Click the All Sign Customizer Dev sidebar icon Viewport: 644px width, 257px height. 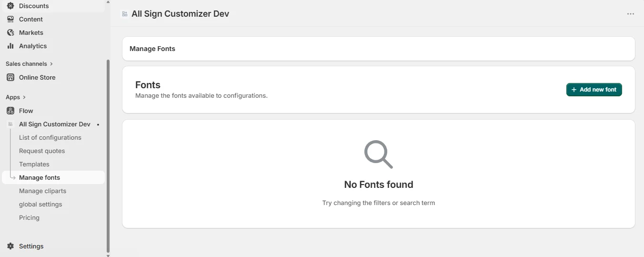10,124
